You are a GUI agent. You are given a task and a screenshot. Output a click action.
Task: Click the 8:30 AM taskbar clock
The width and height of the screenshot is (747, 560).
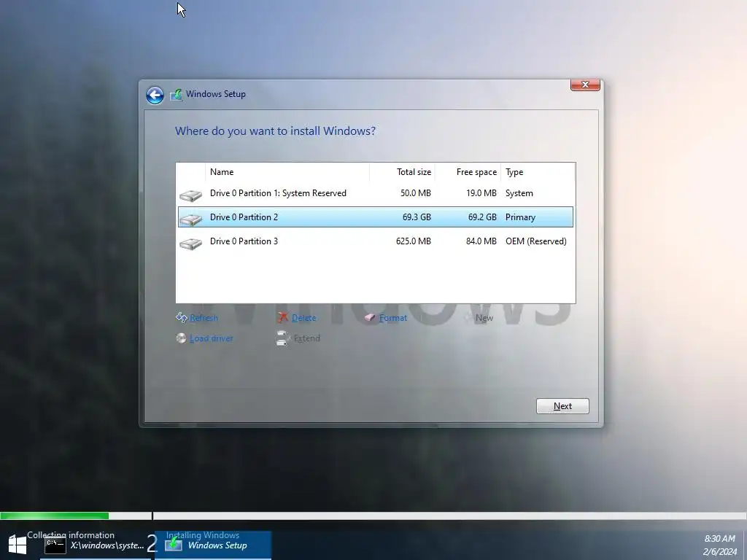coord(719,539)
